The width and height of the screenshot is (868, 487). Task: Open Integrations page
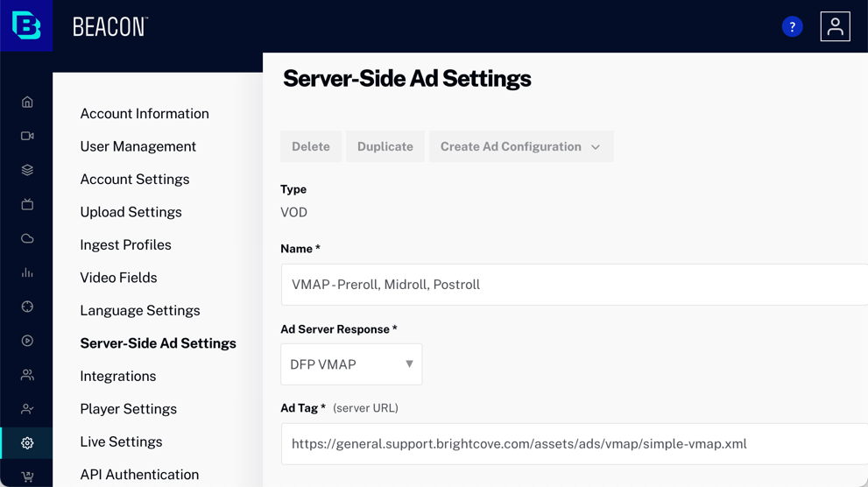point(118,377)
